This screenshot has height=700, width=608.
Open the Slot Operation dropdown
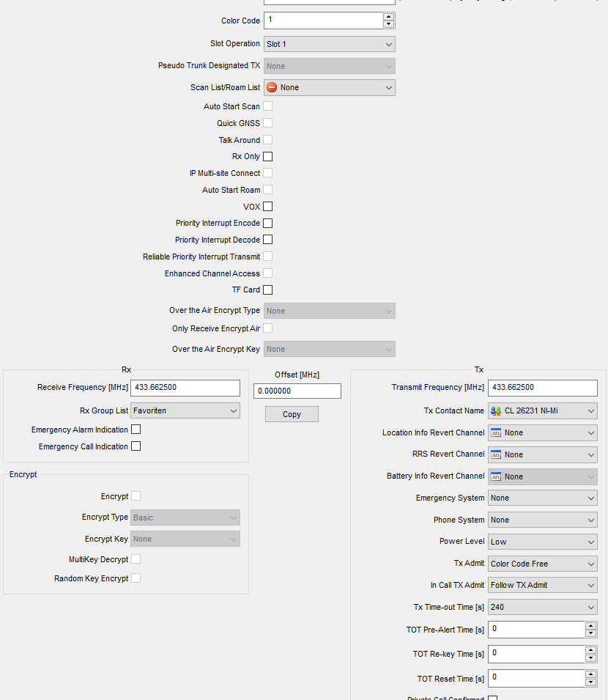click(330, 44)
